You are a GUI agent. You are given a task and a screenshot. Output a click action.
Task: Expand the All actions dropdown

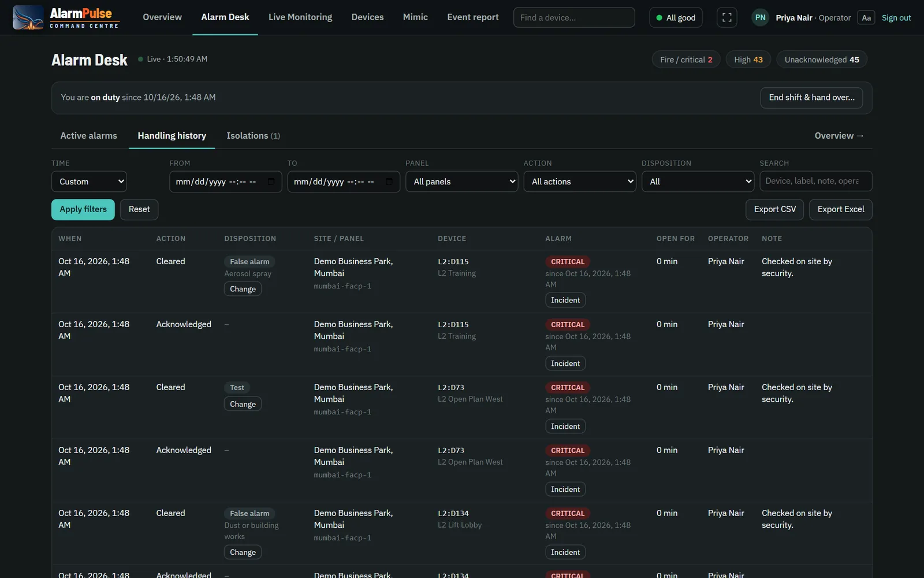580,181
